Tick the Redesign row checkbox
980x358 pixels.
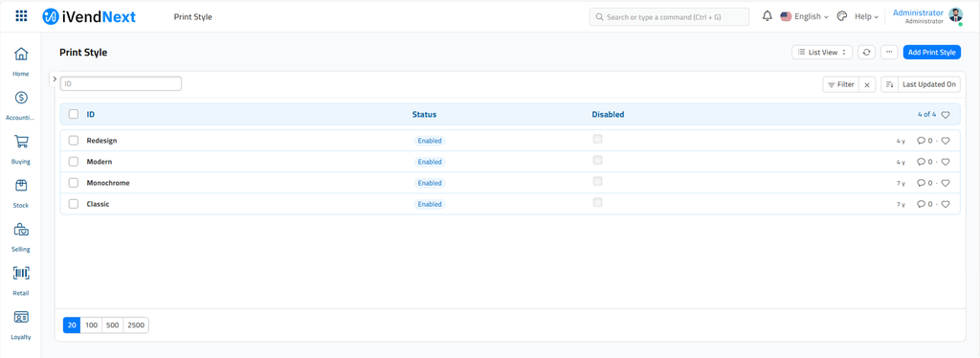click(x=74, y=141)
